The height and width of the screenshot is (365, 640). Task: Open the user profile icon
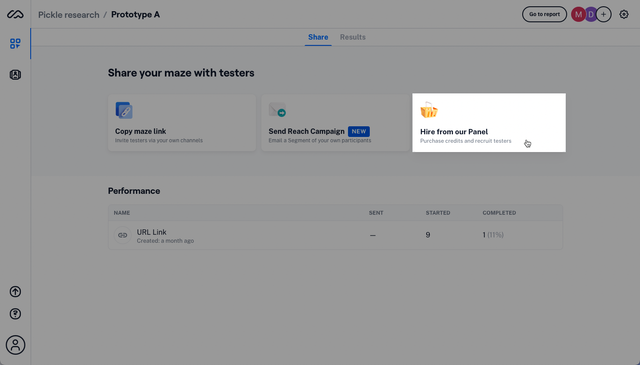(15, 345)
